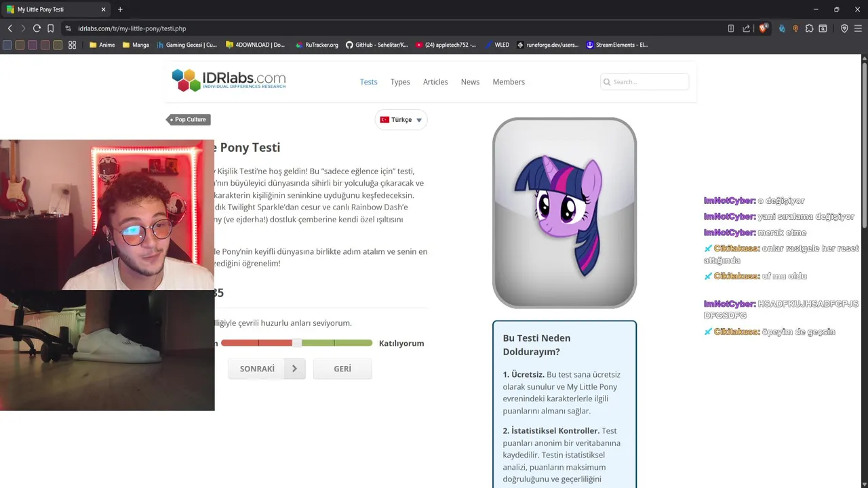Open the Articles menu item
The image size is (868, 488).
[435, 82]
